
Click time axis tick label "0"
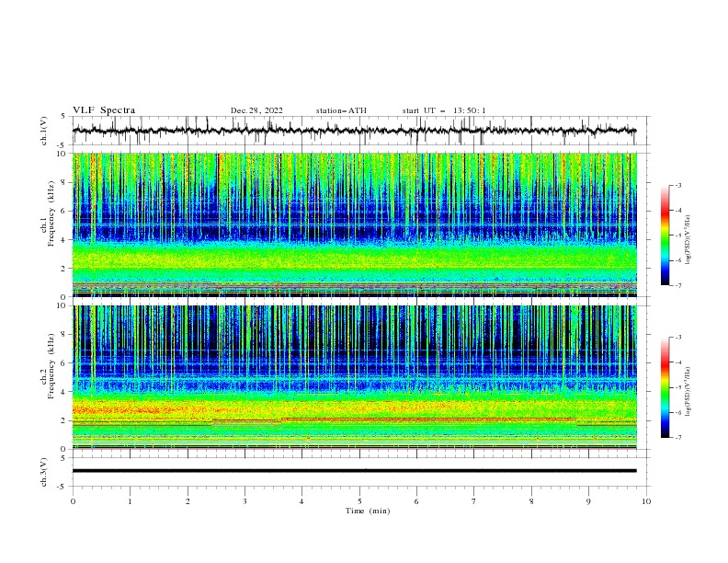73,501
